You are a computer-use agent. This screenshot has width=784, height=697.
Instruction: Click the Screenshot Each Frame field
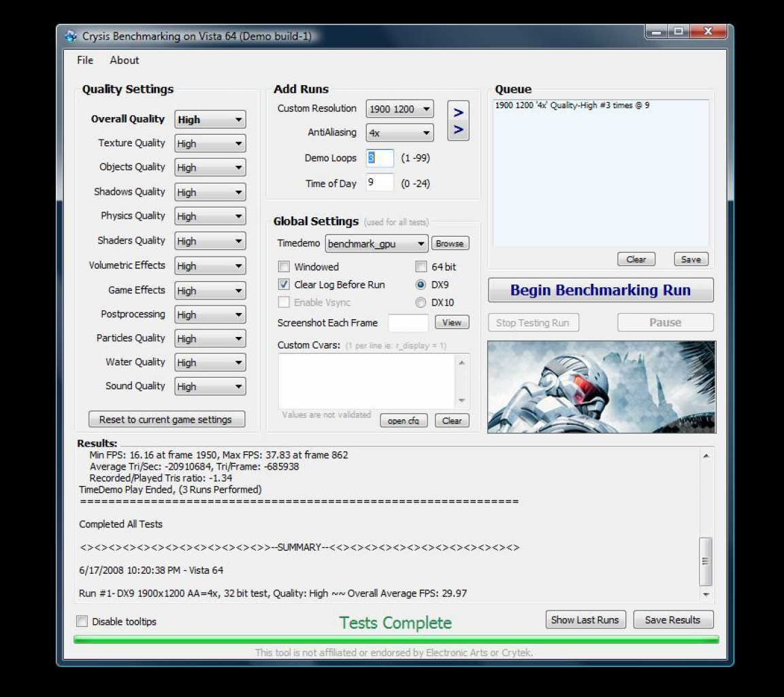(408, 323)
